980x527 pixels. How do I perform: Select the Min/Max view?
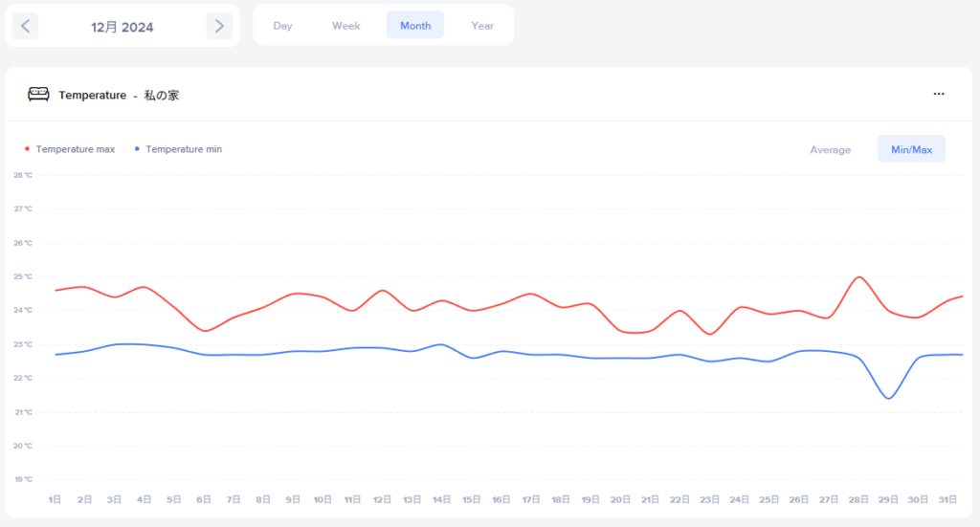pos(911,149)
